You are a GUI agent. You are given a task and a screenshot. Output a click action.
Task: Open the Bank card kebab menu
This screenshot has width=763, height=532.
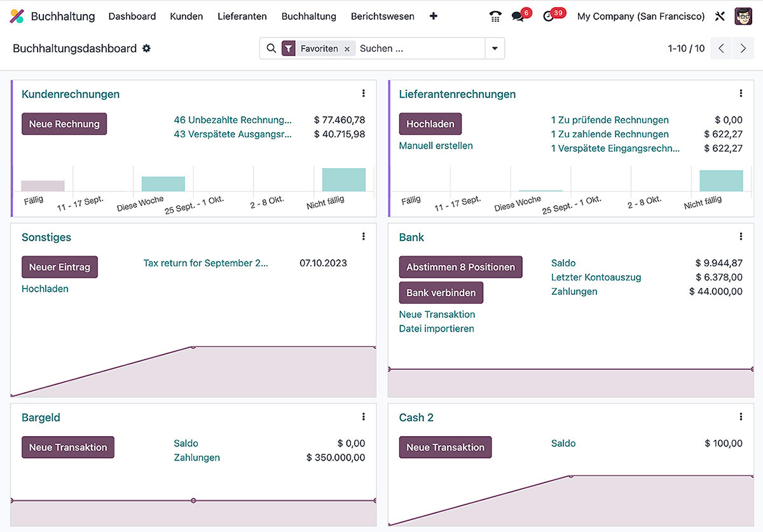pos(741,236)
